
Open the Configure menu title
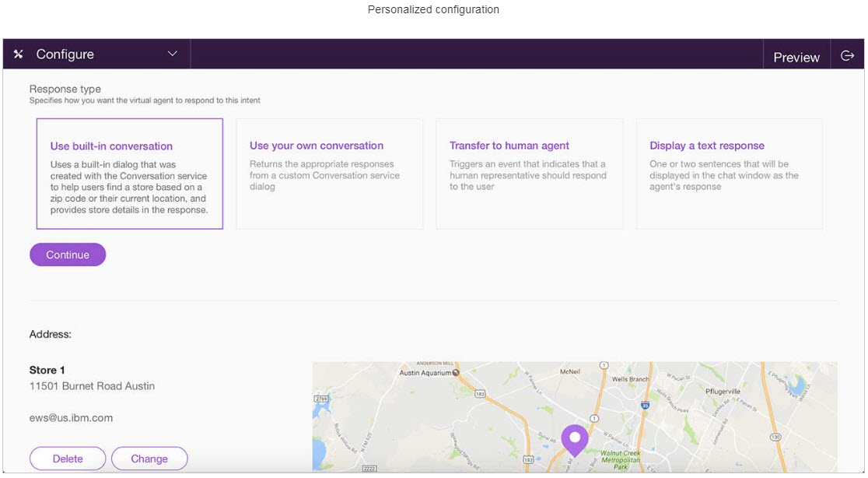click(65, 54)
